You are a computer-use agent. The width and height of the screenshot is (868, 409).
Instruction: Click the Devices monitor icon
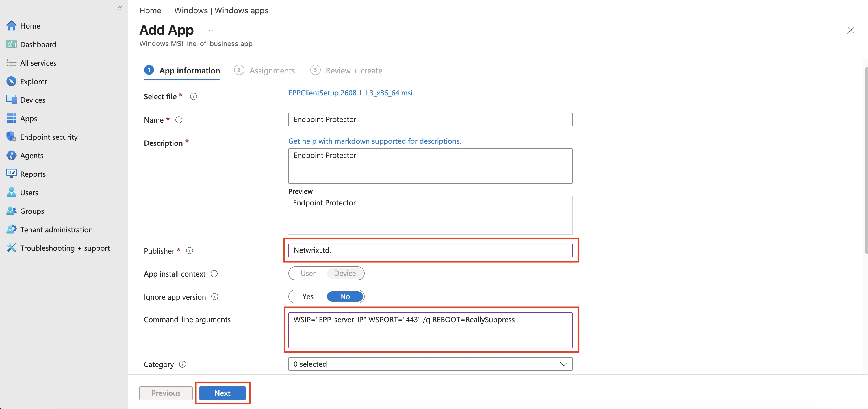point(11,100)
